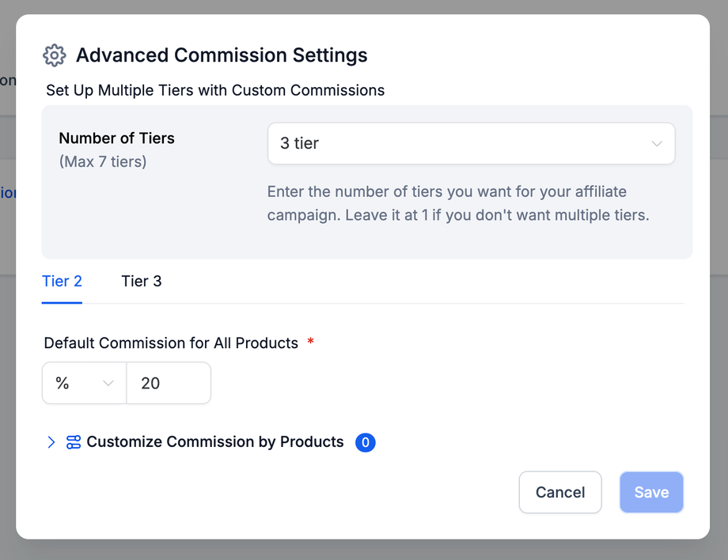Viewport: 728px width, 560px height.
Task: Click the "(Max 7 tiers)" hint text
Action: (103, 161)
